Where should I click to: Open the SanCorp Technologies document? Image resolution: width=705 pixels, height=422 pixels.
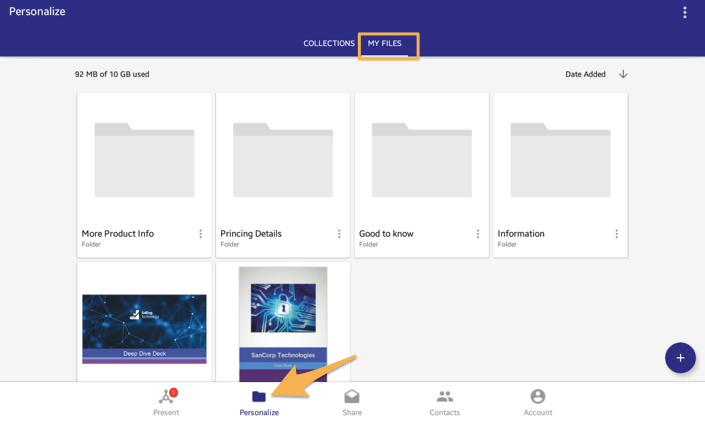(283, 324)
